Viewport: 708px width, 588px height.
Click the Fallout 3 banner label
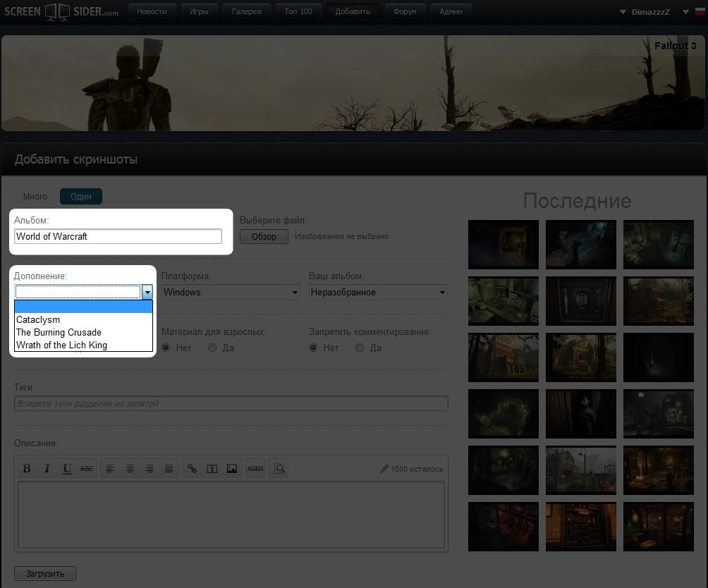click(x=675, y=46)
